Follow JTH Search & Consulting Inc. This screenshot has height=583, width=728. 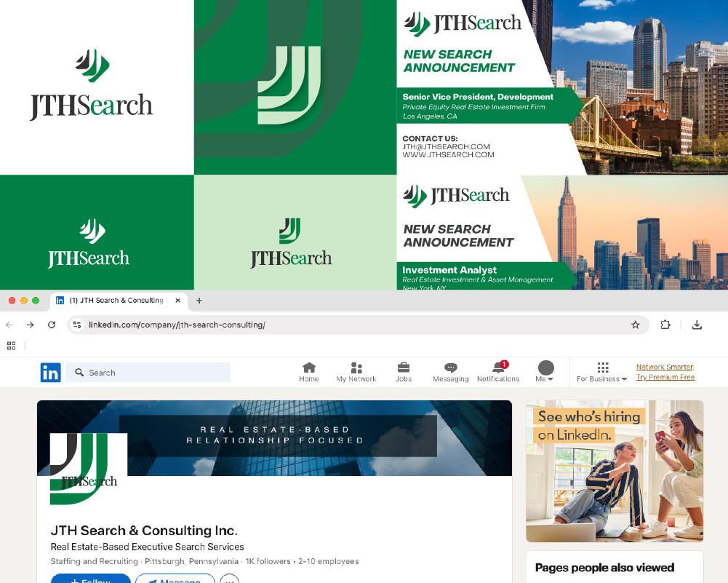tap(91, 579)
